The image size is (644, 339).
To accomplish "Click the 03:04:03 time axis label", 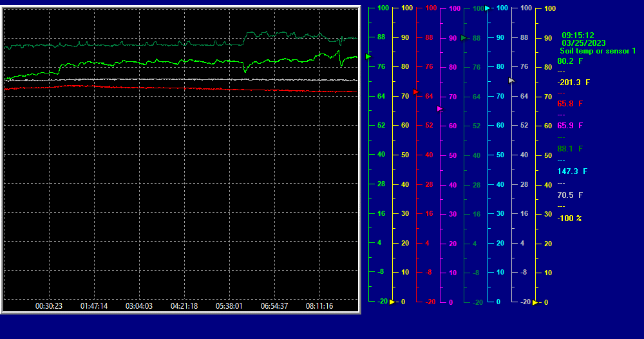I will [139, 306].
